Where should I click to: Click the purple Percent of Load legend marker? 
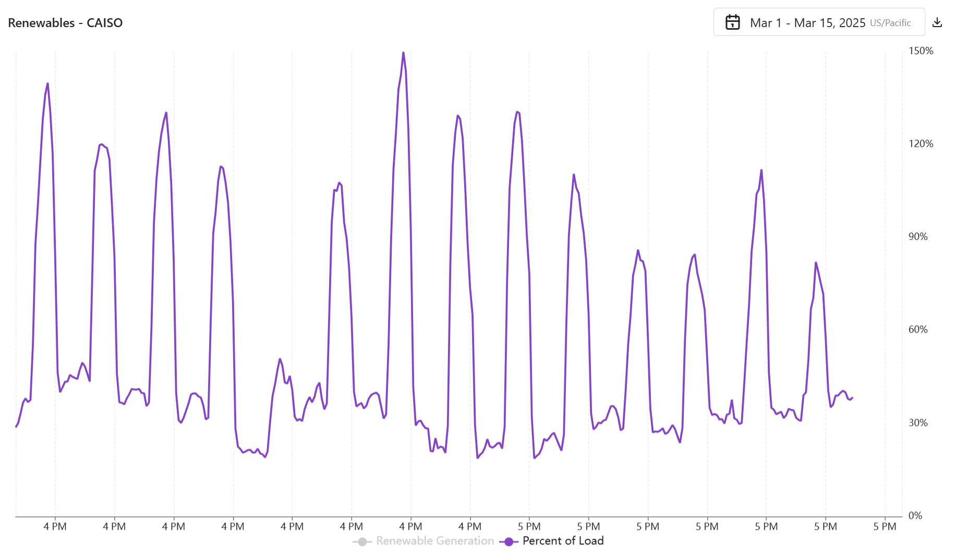tap(509, 542)
